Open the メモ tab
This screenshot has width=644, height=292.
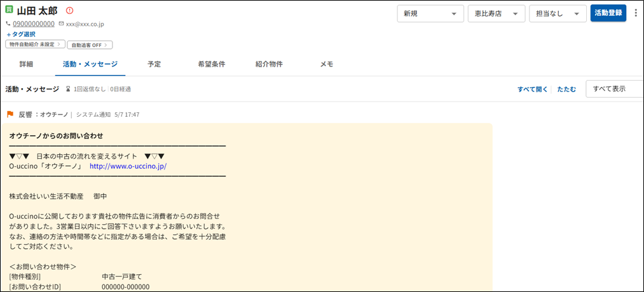(x=327, y=64)
